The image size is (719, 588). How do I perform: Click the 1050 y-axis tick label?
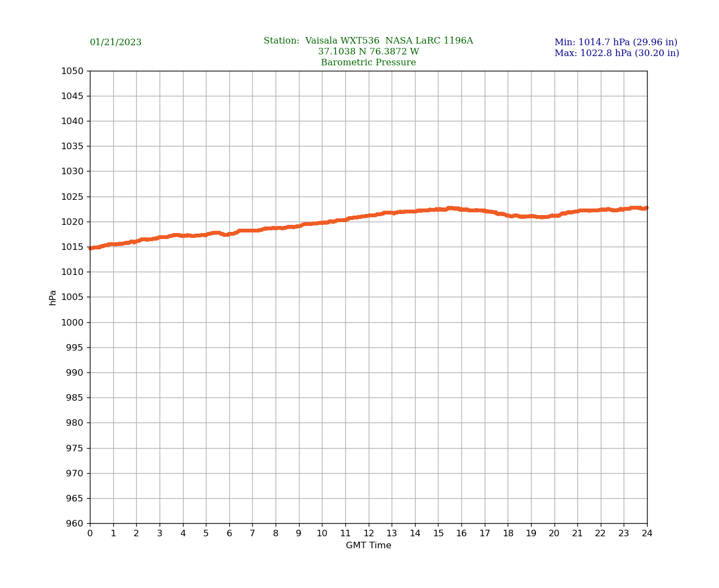(x=72, y=71)
